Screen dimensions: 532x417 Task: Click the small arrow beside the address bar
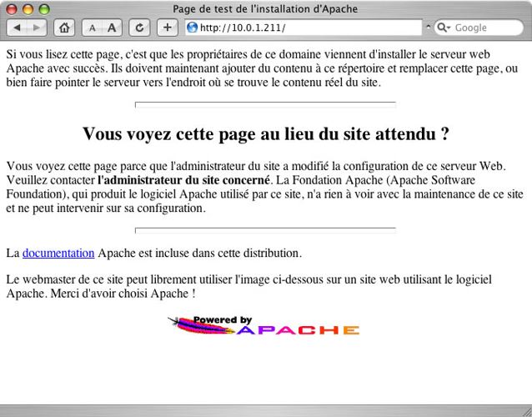pos(428,27)
